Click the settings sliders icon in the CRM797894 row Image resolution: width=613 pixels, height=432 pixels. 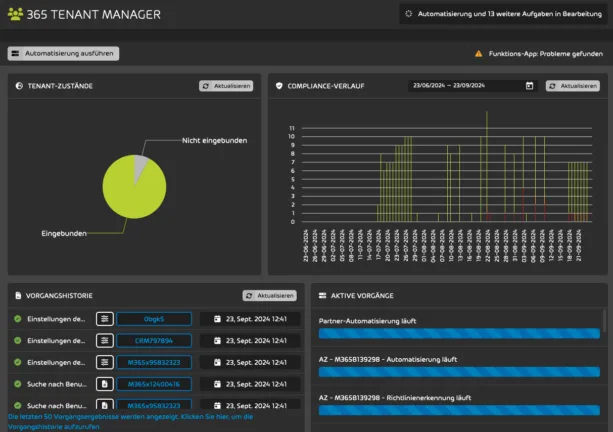(104, 340)
